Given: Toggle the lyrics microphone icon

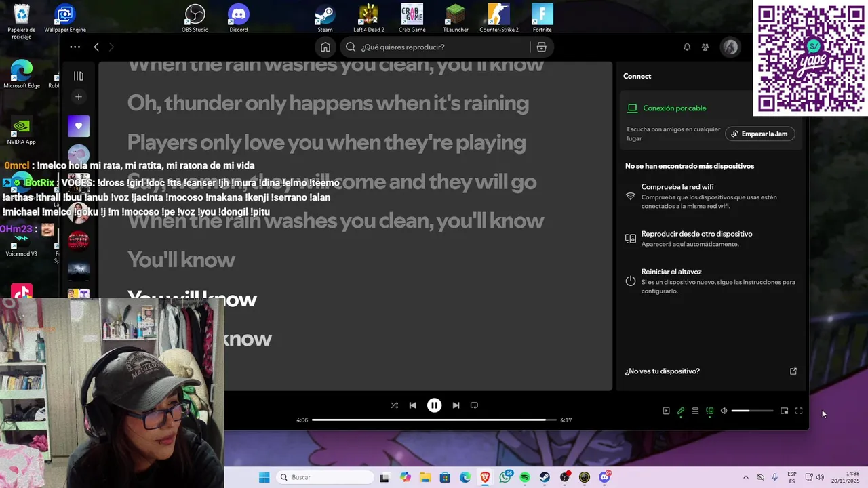Looking at the screenshot, I should click(x=681, y=411).
